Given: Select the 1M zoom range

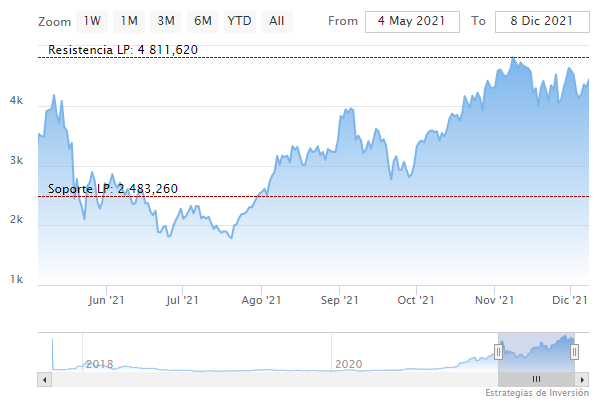Looking at the screenshot, I should [129, 21].
